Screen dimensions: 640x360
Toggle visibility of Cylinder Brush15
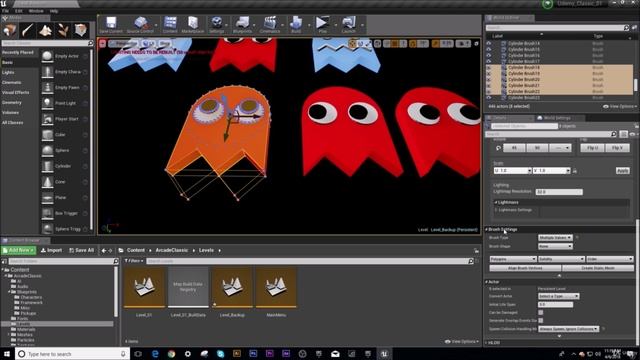click(489, 49)
